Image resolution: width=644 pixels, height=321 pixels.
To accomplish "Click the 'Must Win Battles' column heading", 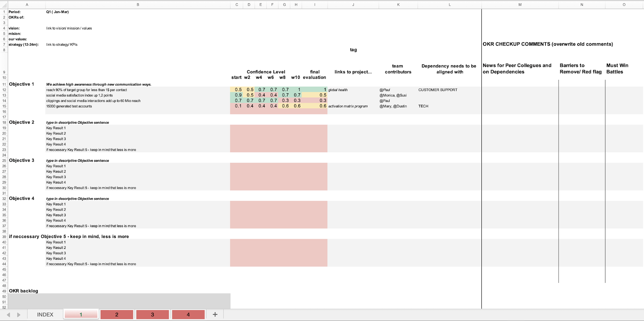I will coord(617,68).
